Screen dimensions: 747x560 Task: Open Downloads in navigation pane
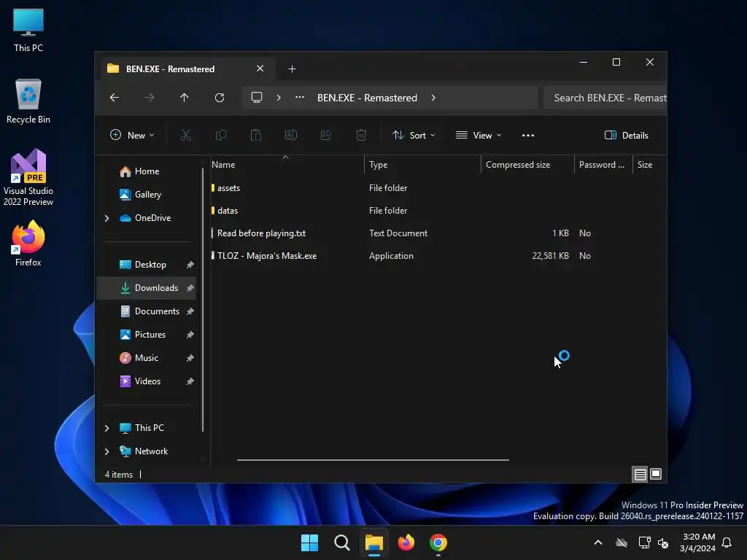(x=147, y=288)
